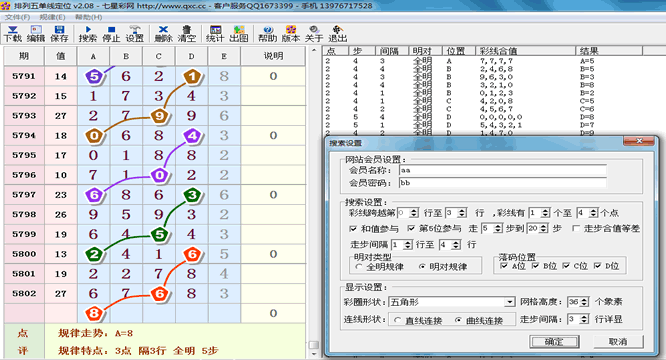The height and width of the screenshot is (360, 666).
Task: Click the 统计 statistics toolbar icon
Action: [215, 34]
